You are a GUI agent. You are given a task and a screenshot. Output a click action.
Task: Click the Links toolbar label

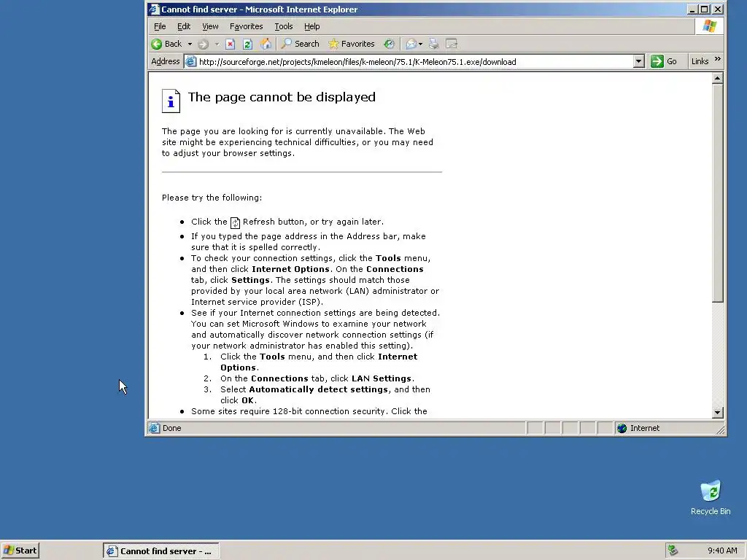pyautogui.click(x=700, y=61)
